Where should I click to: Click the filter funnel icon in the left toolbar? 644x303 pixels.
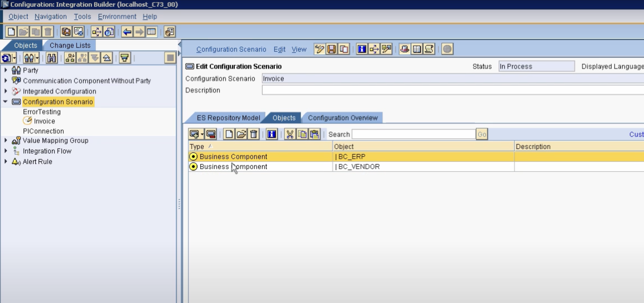125,58
